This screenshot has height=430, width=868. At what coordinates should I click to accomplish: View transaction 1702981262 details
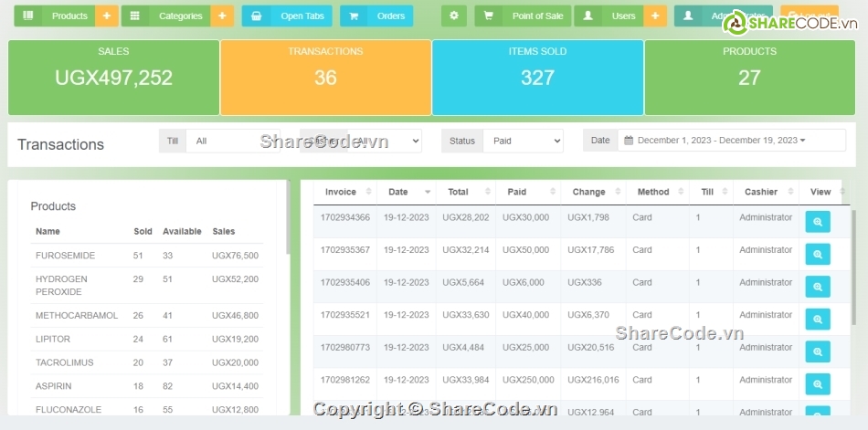[x=818, y=384]
